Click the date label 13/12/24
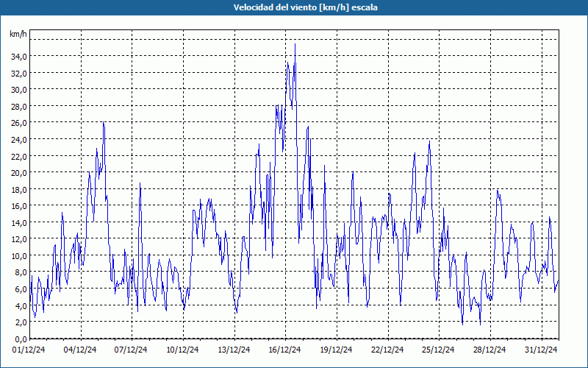Screen dimensions: 588x368 tap(234, 350)
